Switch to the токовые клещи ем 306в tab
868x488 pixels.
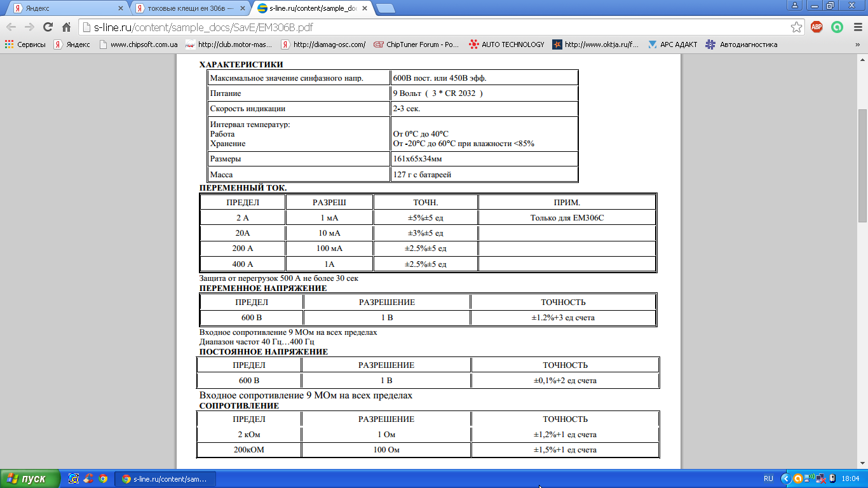(189, 9)
